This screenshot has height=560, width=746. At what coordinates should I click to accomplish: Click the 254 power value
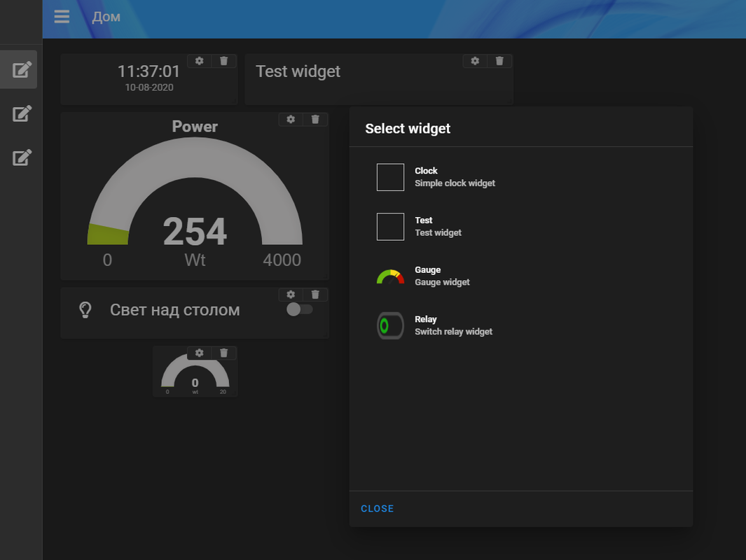click(195, 232)
